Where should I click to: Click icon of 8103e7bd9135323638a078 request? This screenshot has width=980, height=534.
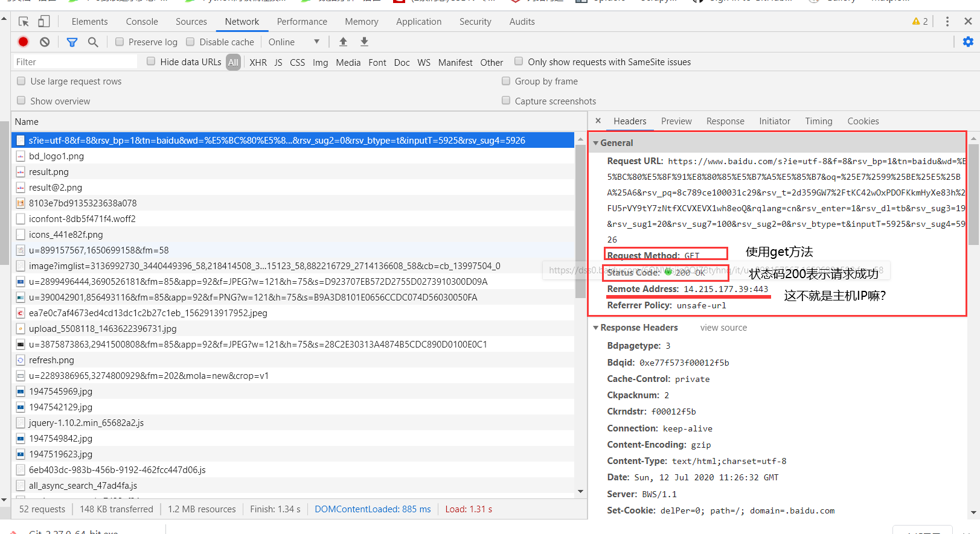pos(21,203)
